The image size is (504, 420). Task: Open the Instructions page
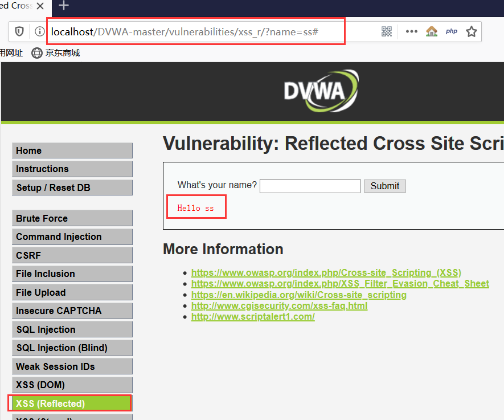click(72, 169)
